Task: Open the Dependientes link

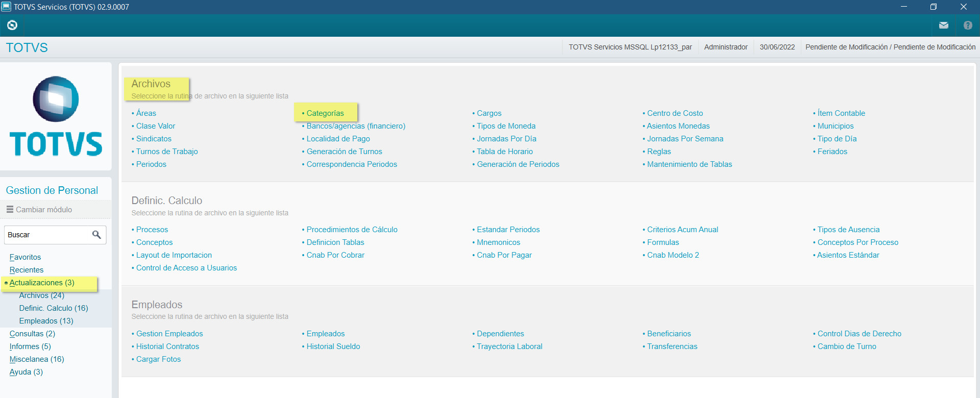Action: 500,334
